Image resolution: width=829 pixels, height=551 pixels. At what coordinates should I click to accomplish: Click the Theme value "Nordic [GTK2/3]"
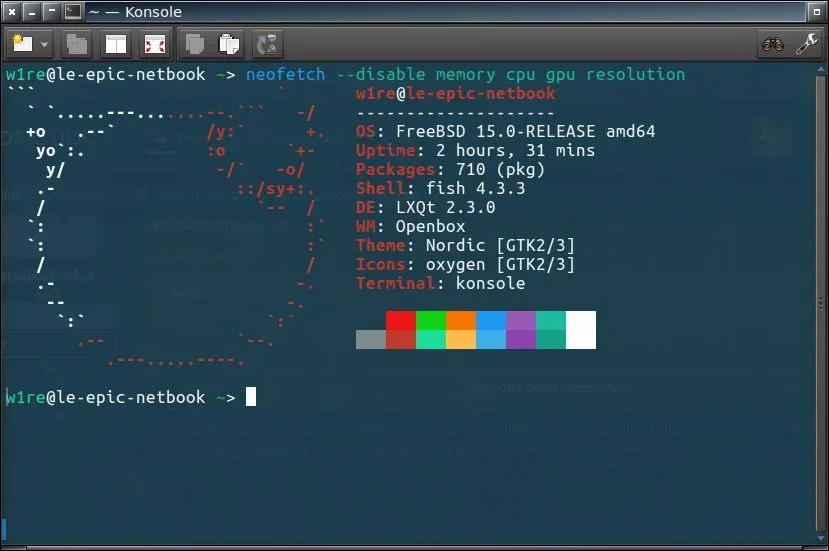pos(500,245)
